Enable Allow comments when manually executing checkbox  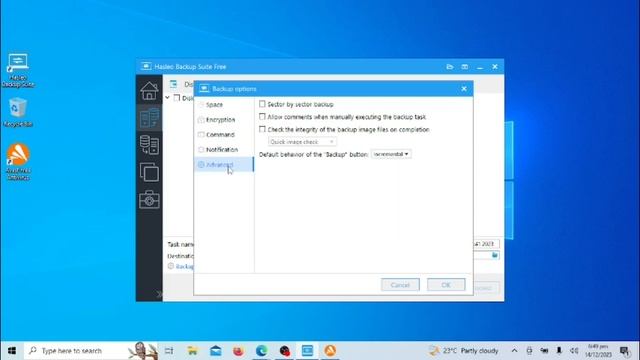point(262,117)
